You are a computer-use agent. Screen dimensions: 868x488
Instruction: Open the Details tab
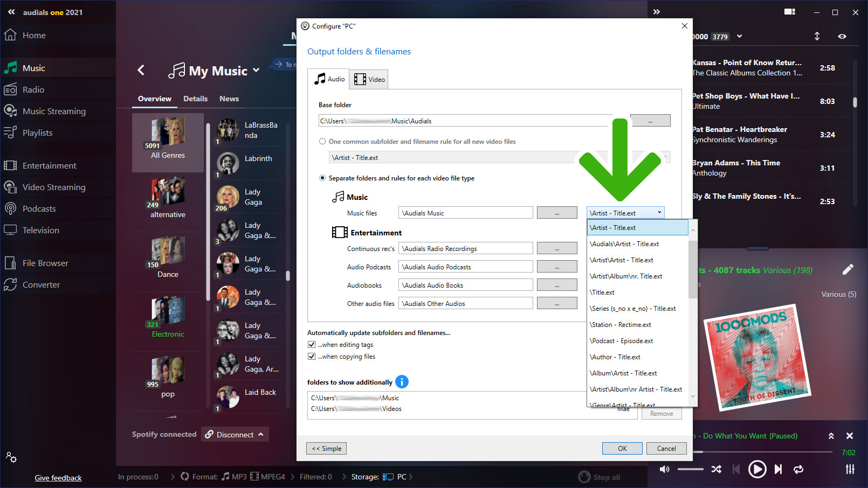(195, 99)
